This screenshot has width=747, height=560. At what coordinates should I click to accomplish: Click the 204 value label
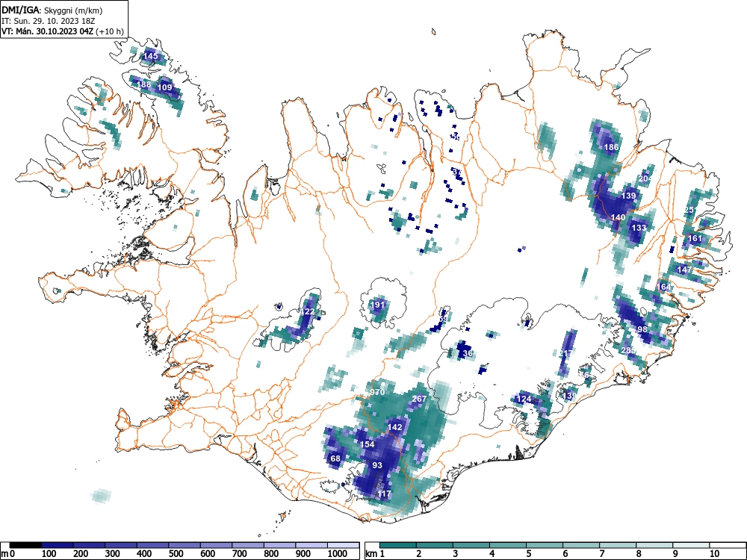(x=645, y=178)
